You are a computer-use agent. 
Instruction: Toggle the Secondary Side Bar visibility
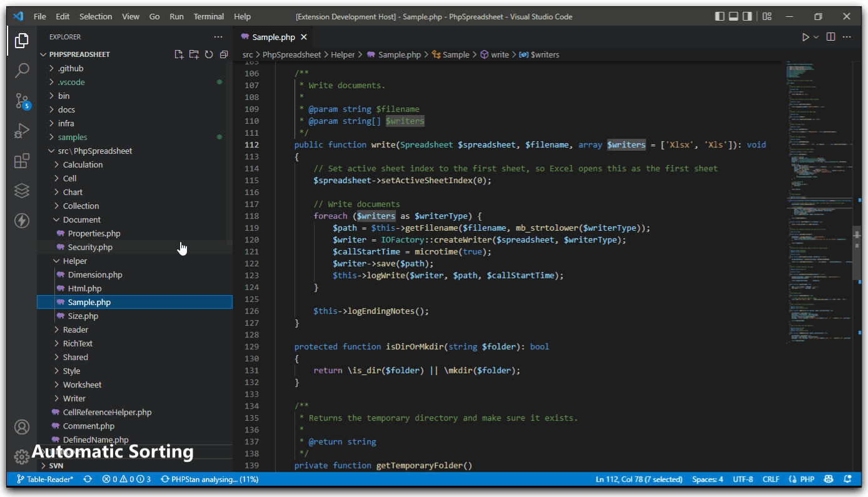[747, 17]
